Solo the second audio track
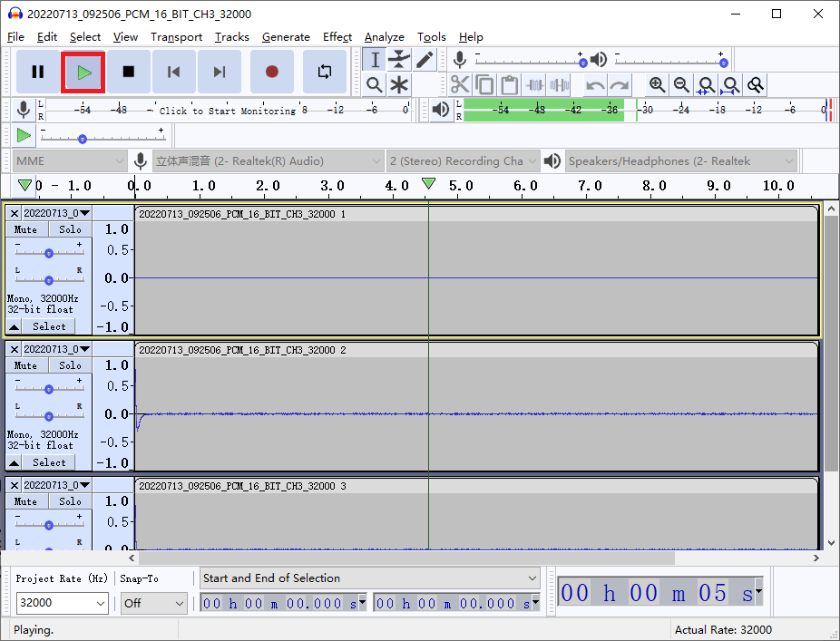The image size is (840, 641). click(x=70, y=365)
